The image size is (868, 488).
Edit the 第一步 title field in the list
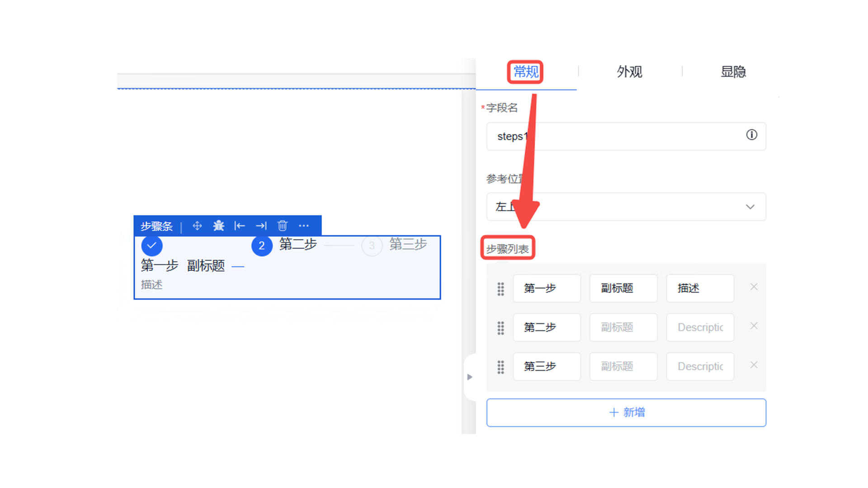click(x=547, y=288)
